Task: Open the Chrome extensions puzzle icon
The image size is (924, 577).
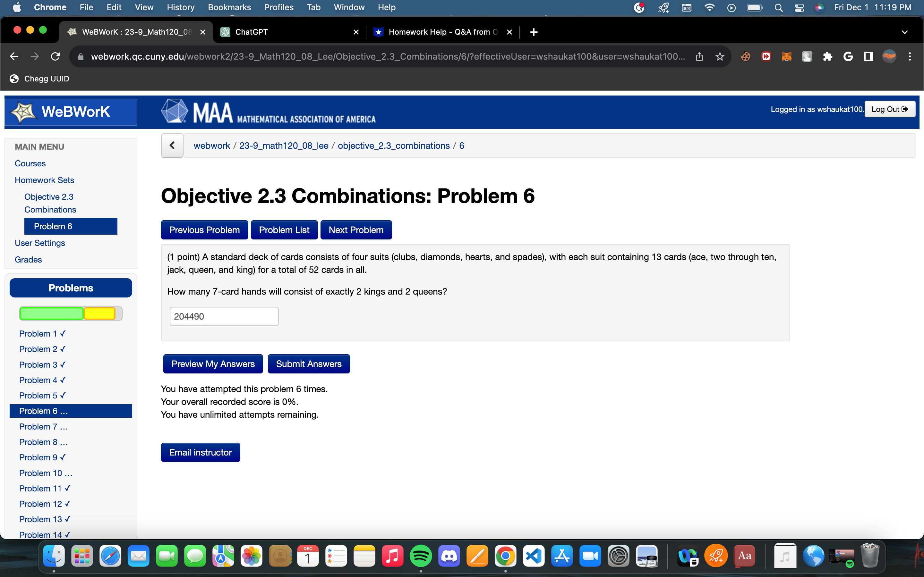Action: [827, 56]
